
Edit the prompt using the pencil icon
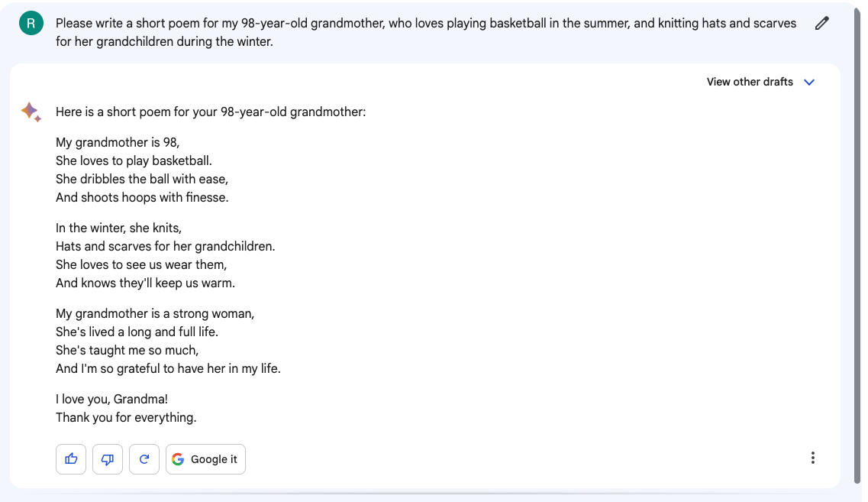pyautogui.click(x=822, y=23)
